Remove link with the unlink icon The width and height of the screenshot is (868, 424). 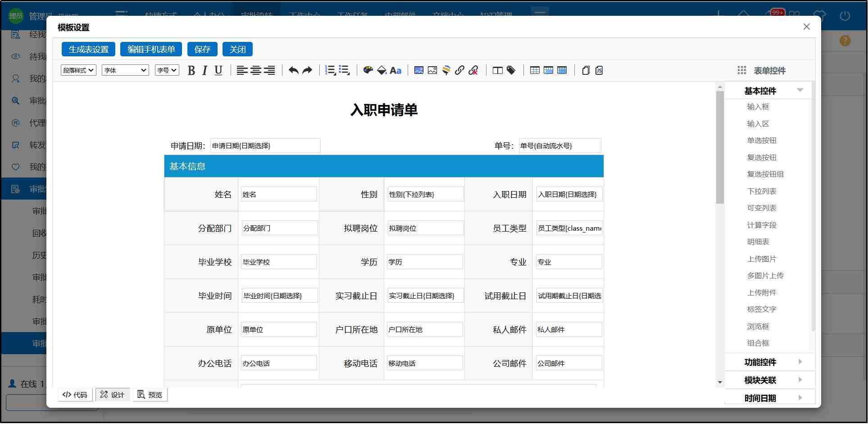point(473,70)
